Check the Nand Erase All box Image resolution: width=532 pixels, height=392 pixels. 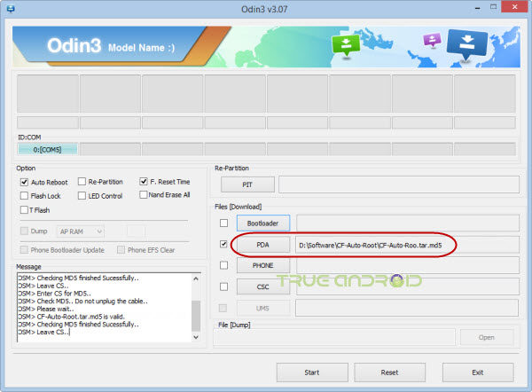tap(144, 195)
